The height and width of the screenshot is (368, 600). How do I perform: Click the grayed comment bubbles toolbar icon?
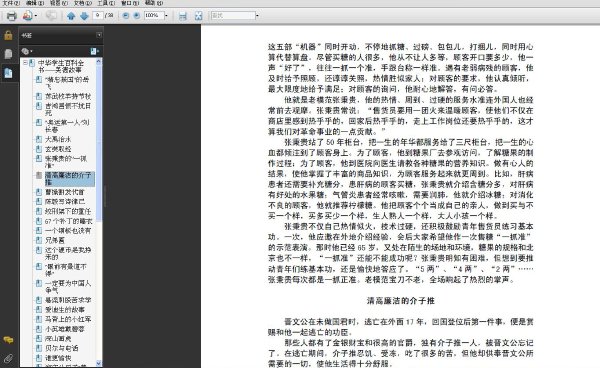pos(51,16)
